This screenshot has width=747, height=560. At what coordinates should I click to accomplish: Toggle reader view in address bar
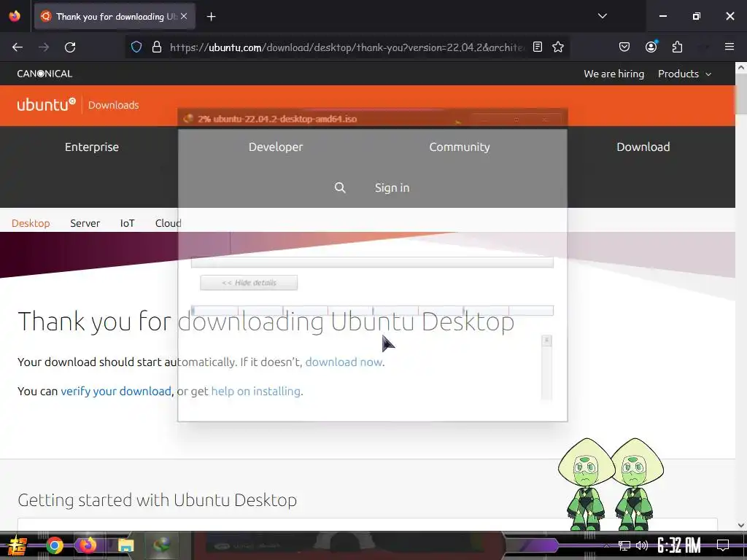pyautogui.click(x=538, y=47)
